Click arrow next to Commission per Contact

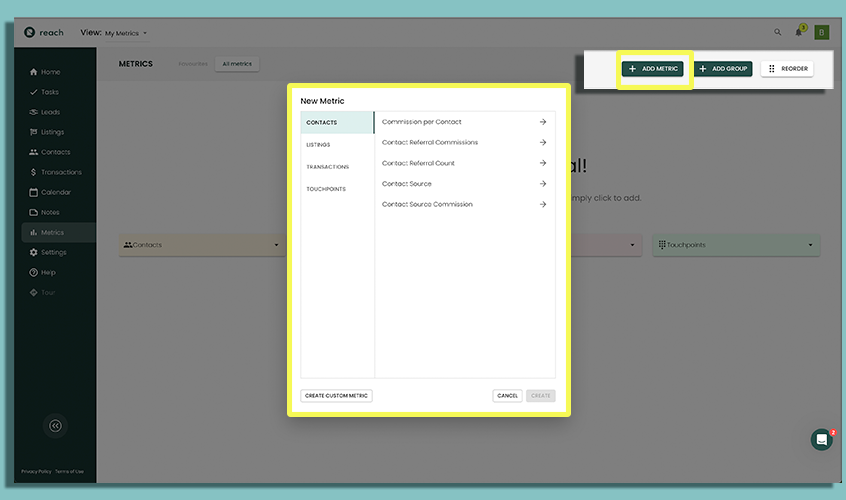(543, 122)
